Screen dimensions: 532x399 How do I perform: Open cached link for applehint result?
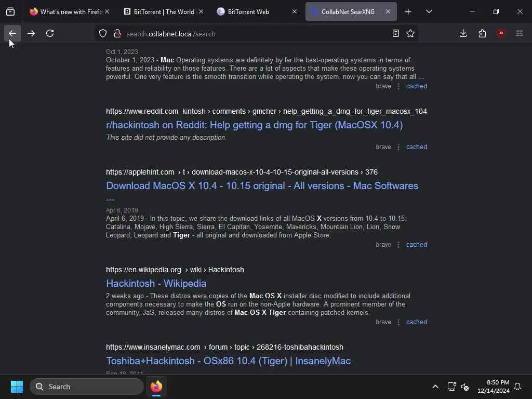coord(417,245)
